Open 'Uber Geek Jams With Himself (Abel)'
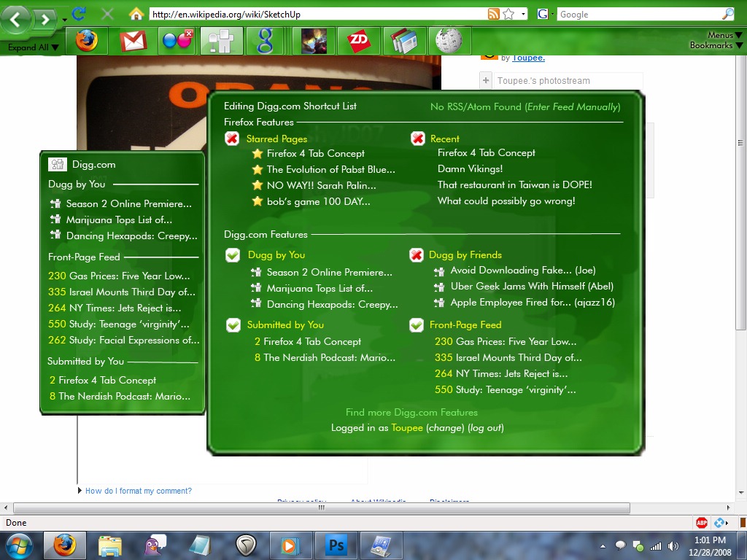747x560 pixels. tap(532, 286)
